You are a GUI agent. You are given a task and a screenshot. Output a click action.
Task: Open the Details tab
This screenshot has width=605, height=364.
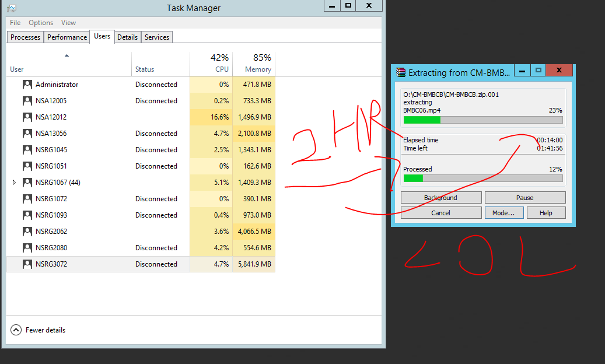[x=127, y=37]
